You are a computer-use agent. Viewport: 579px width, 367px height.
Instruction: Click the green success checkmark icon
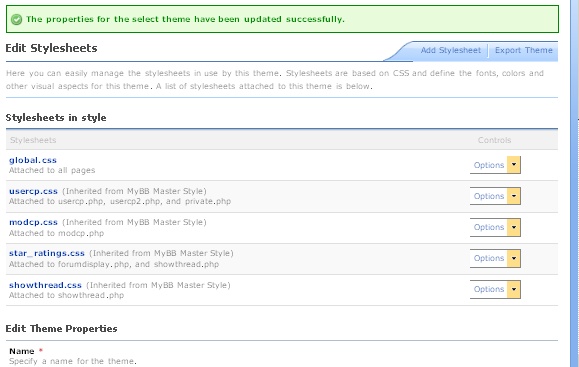pyautogui.click(x=17, y=19)
